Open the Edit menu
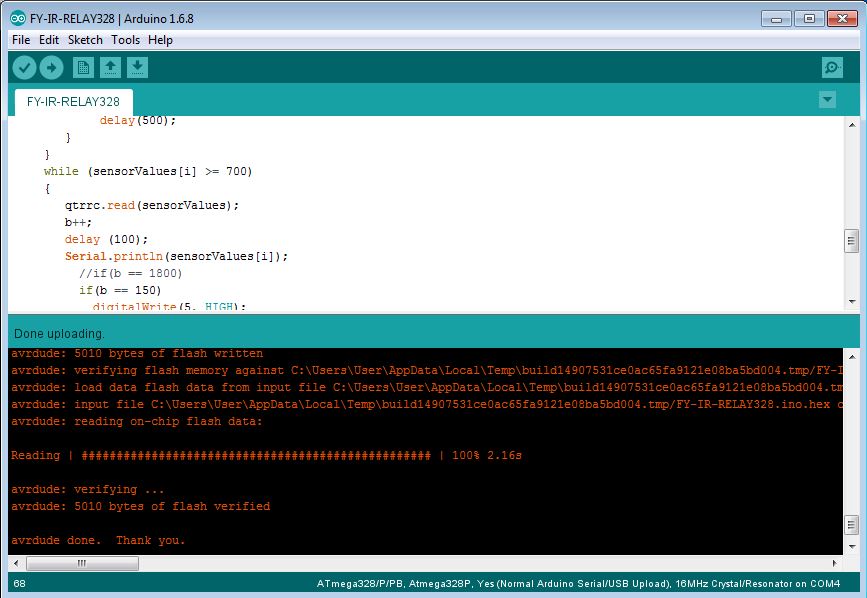The width and height of the screenshot is (867, 598). [x=49, y=40]
